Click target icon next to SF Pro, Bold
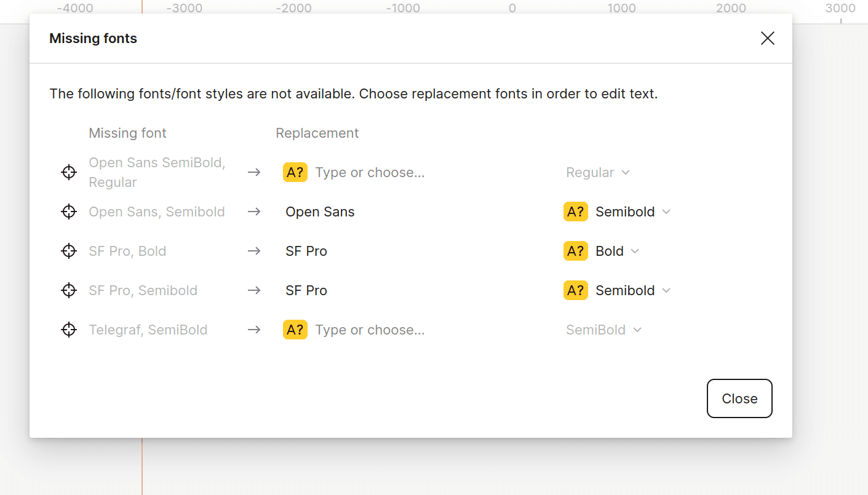 [x=68, y=251]
